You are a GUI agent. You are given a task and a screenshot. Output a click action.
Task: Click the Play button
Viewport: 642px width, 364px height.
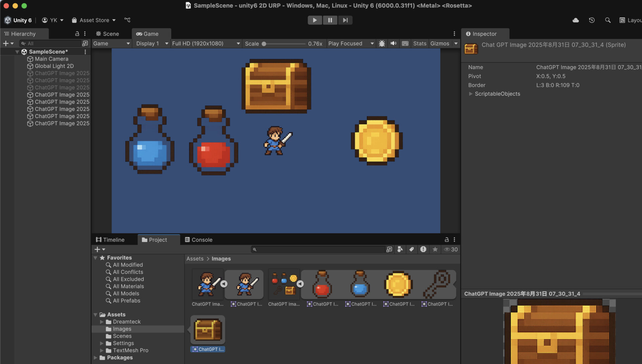pyautogui.click(x=315, y=20)
